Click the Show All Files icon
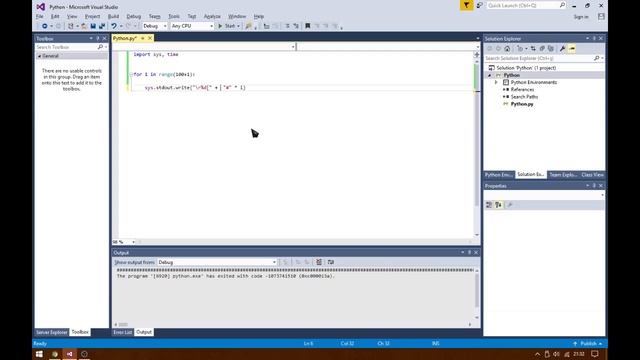Viewport: 640px width, 360px height. (551, 49)
